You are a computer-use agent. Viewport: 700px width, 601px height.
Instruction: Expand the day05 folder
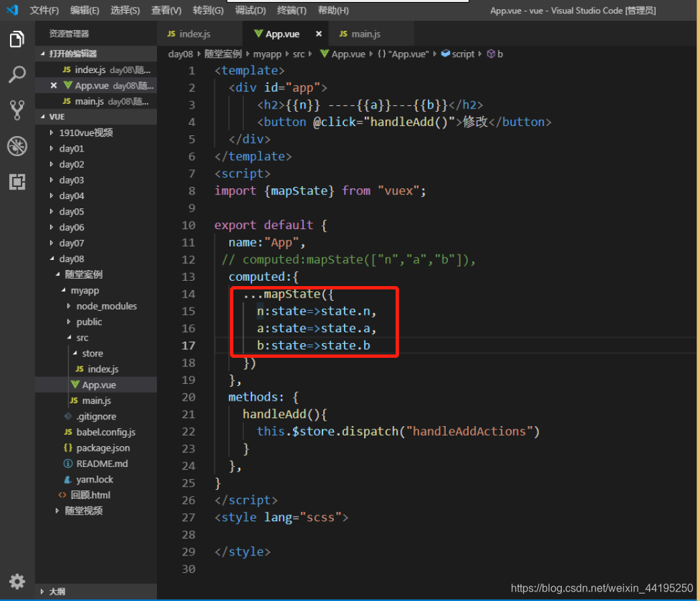coord(96,212)
